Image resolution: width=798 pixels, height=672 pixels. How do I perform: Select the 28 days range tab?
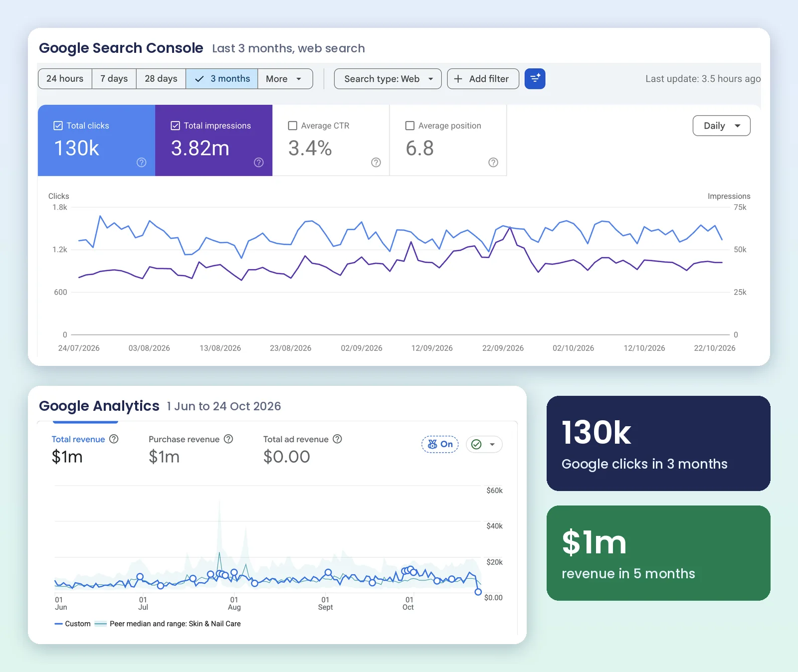click(x=161, y=79)
